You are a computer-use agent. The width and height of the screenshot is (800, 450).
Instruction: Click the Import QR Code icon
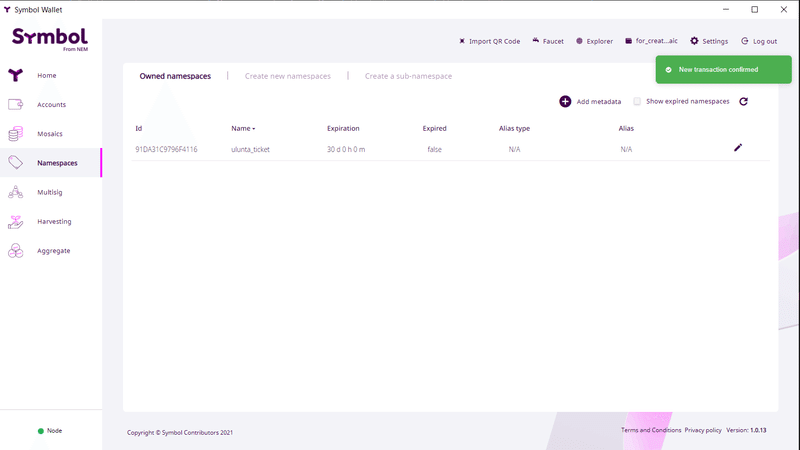(x=462, y=41)
